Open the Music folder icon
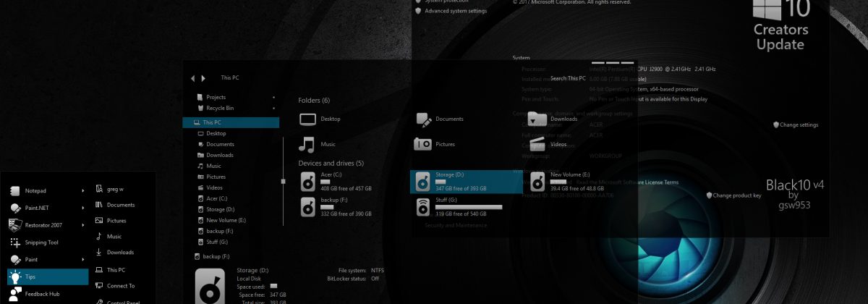Image resolution: width=868 pixels, height=304 pixels. [307, 144]
